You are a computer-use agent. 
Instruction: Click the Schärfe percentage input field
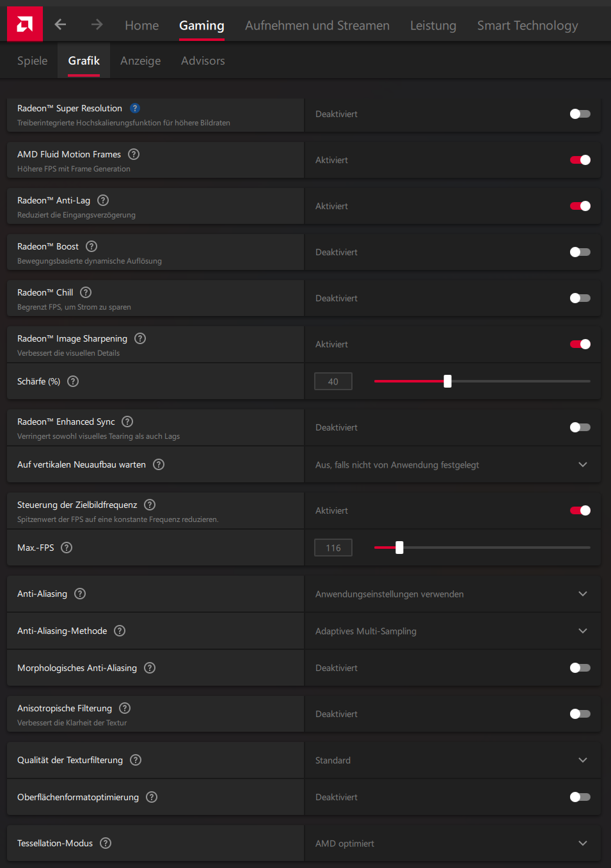[333, 381]
